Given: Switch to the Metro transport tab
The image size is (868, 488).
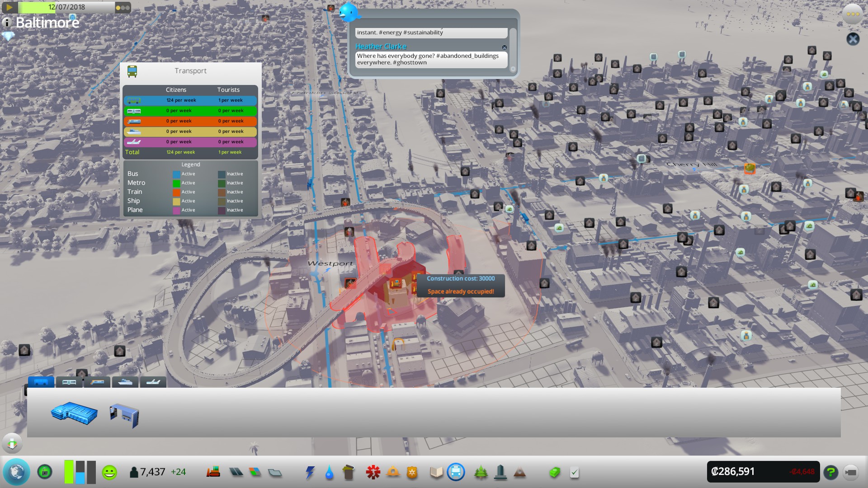Looking at the screenshot, I should point(69,382).
